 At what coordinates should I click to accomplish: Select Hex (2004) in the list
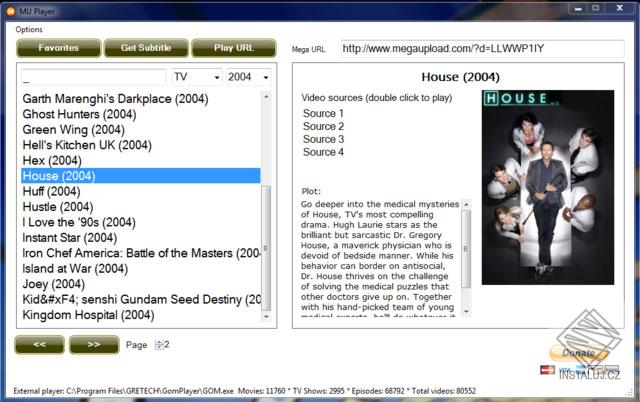pyautogui.click(x=141, y=160)
